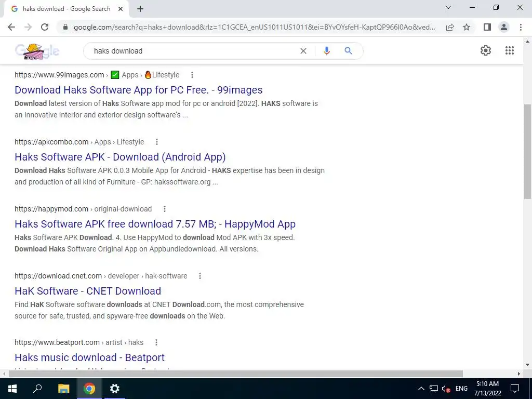Bookmark this page with the star icon
This screenshot has width=532, height=399.
467,27
